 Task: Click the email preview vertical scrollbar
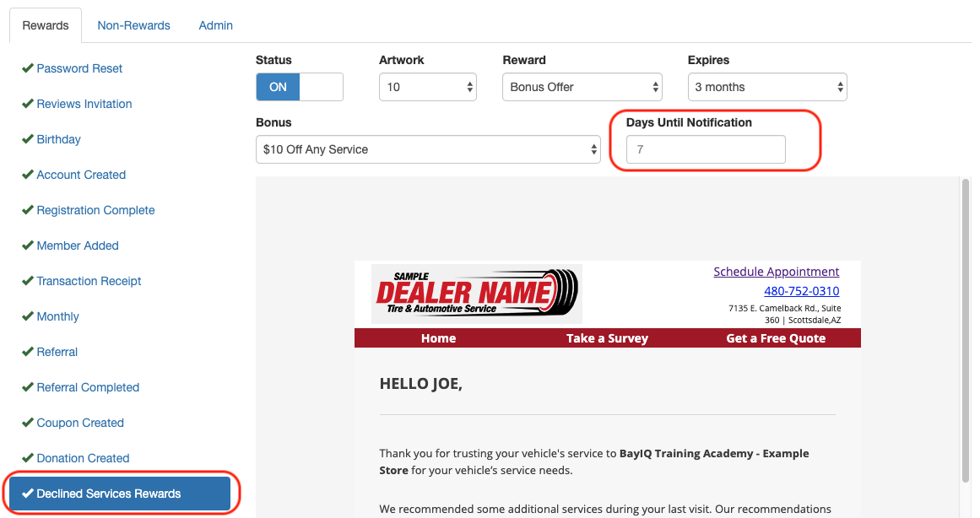(x=966, y=332)
